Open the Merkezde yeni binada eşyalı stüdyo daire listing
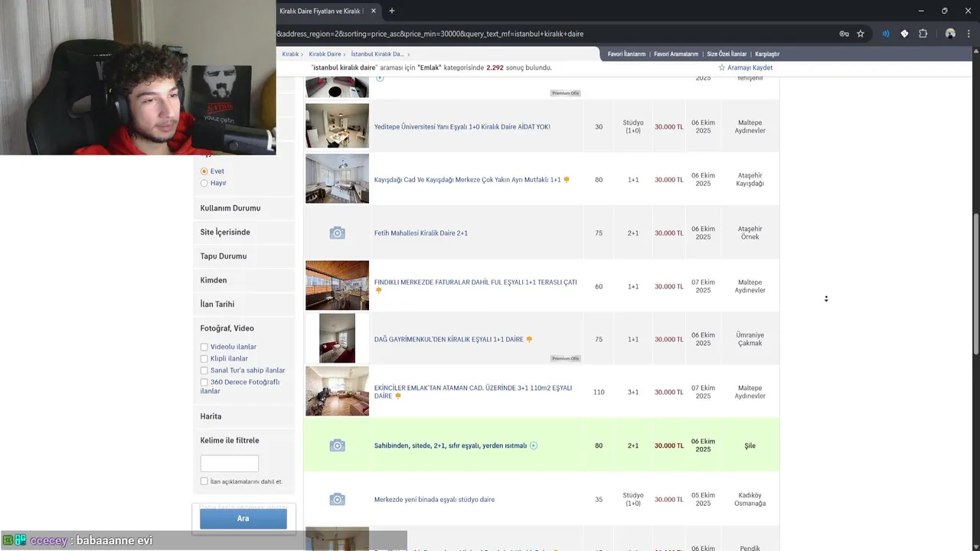The height and width of the screenshot is (551, 980). 434,499
